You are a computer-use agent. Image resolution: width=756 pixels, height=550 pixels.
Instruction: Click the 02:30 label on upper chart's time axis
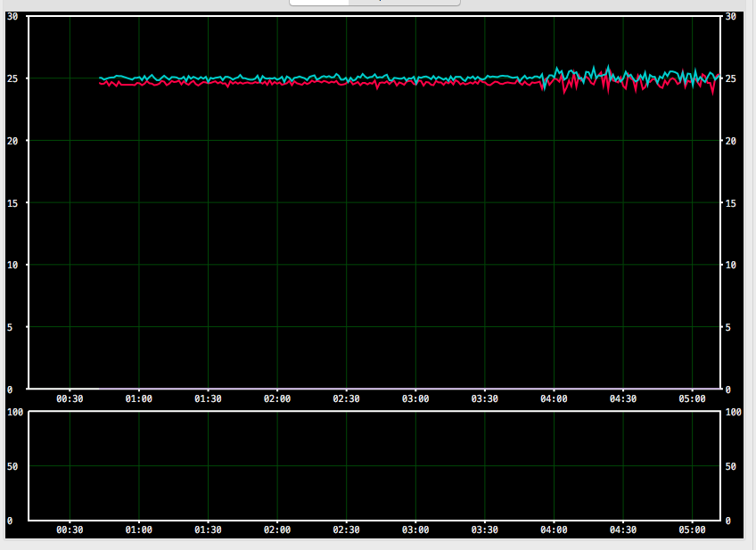coord(346,399)
